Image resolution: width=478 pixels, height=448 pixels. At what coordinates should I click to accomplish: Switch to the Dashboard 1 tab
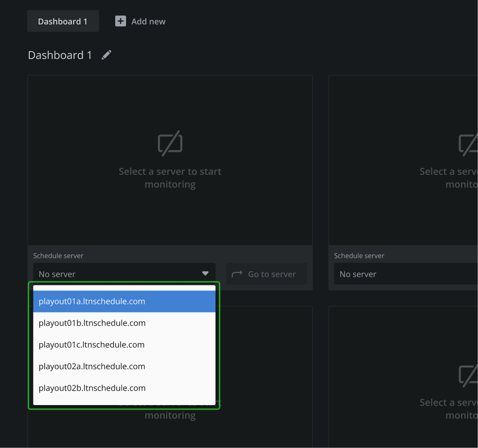click(63, 21)
